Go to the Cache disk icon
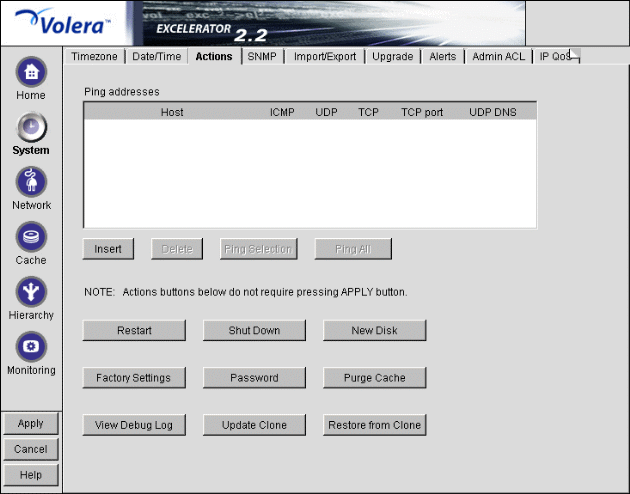The height and width of the screenshot is (494, 630). (x=31, y=237)
